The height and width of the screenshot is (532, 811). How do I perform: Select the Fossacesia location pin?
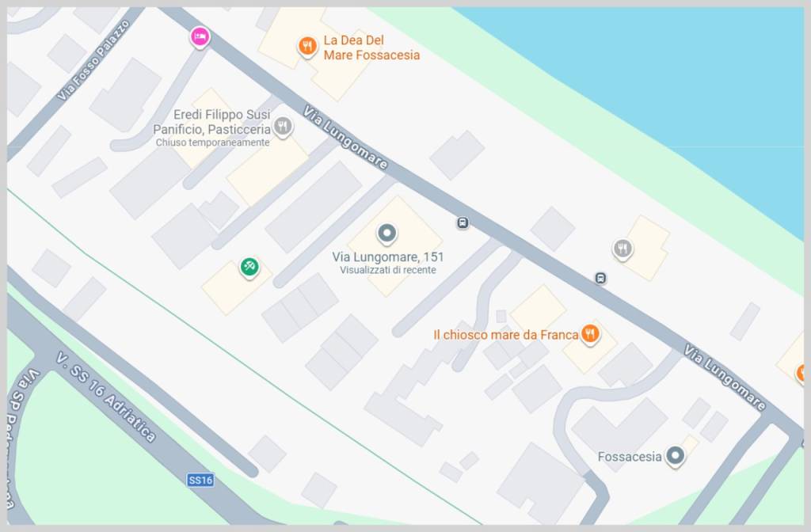[x=675, y=456]
